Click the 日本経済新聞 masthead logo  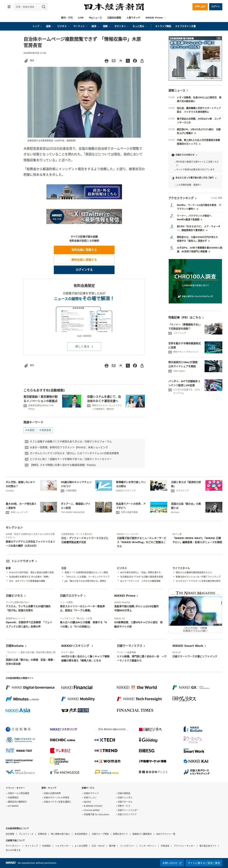click(x=114, y=7)
